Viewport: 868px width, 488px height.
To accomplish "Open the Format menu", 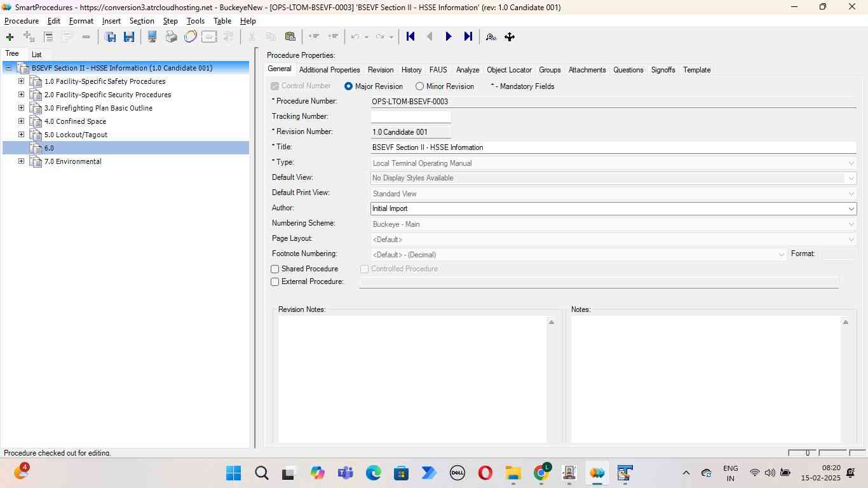I will [x=81, y=21].
